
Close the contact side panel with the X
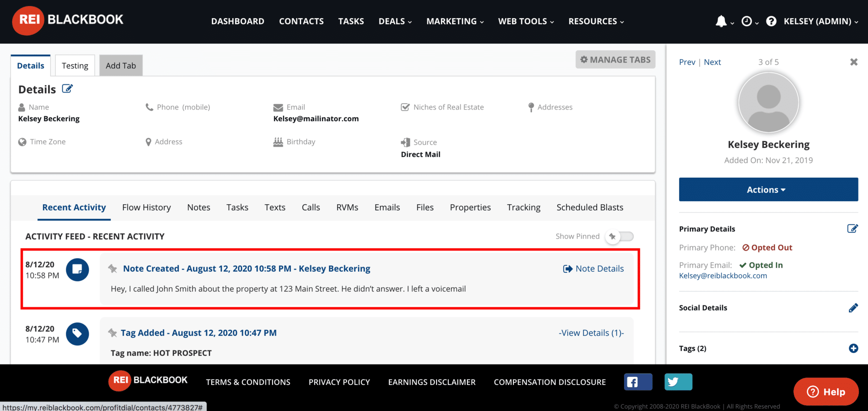click(x=854, y=62)
